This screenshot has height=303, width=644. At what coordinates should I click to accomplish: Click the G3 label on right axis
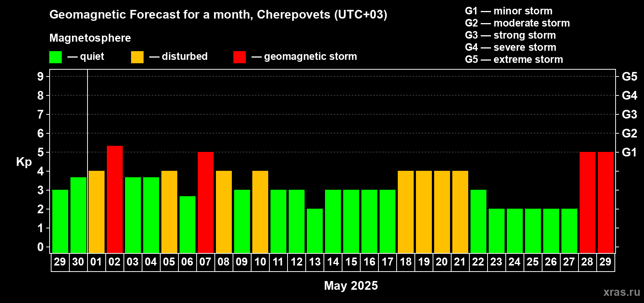pos(630,114)
